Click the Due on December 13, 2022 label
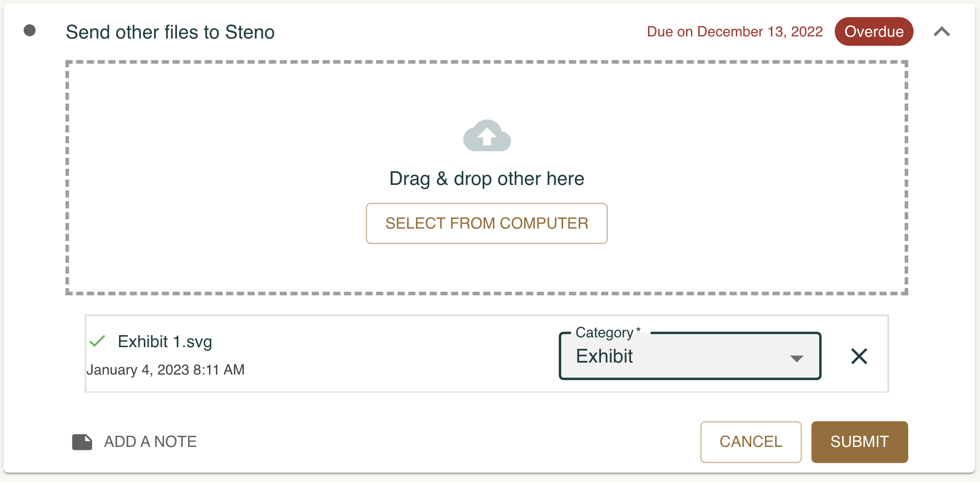The height and width of the screenshot is (482, 980). [x=735, y=32]
